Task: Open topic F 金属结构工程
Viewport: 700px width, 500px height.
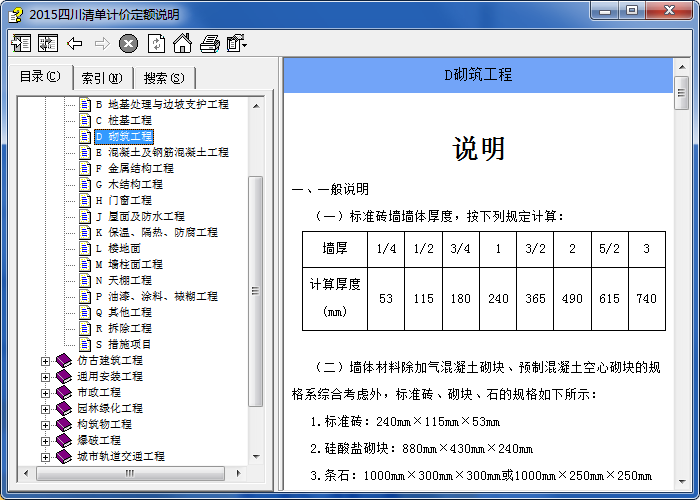Action: [134, 169]
